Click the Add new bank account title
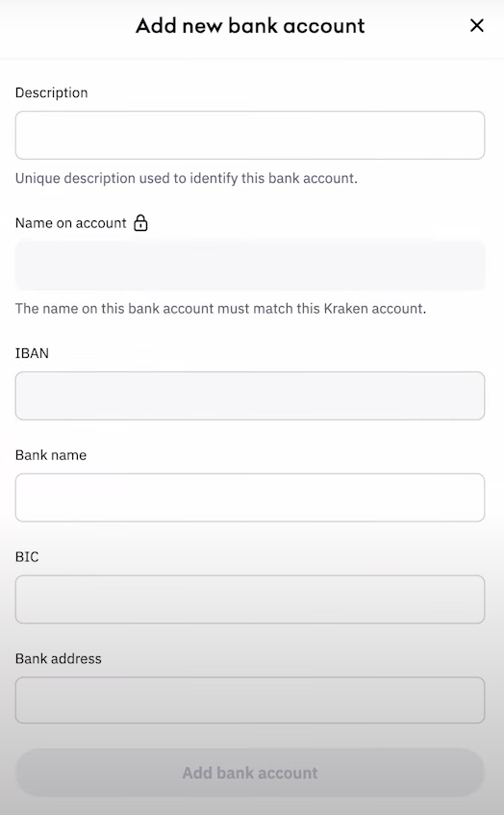 pos(250,25)
